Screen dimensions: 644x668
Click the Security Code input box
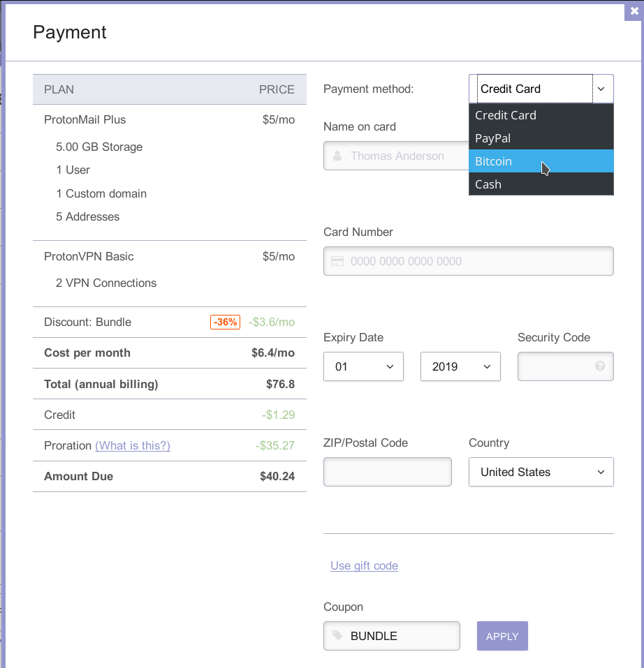point(566,366)
